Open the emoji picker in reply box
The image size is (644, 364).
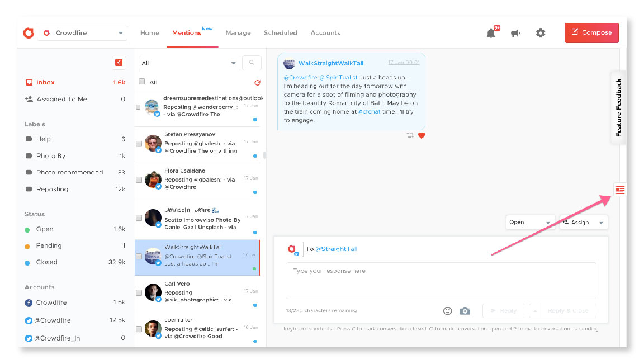pyautogui.click(x=448, y=311)
